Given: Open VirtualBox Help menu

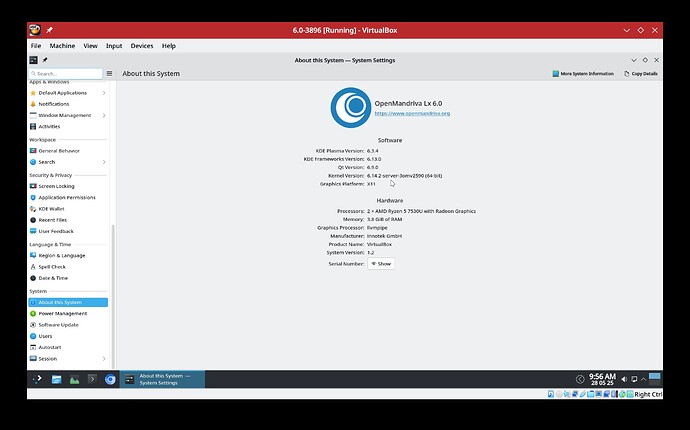Looking at the screenshot, I should [169, 46].
